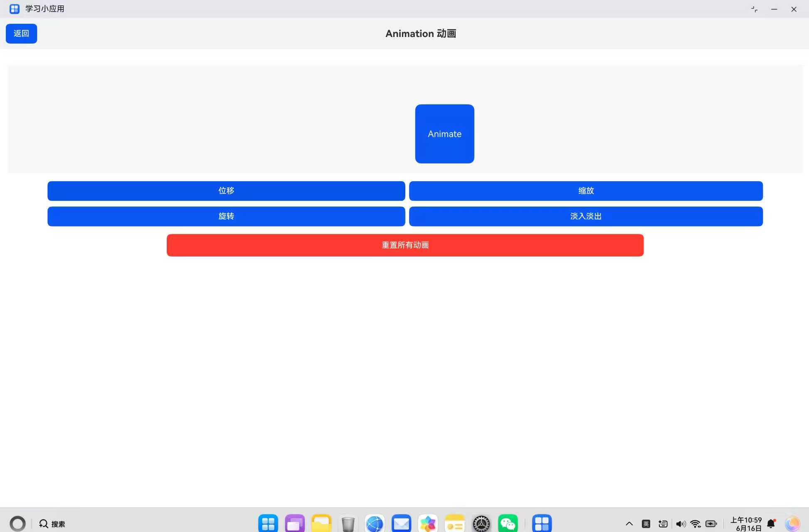Screen dimensions: 809x532
Task: Click the 返回 back button
Action: click(x=21, y=34)
